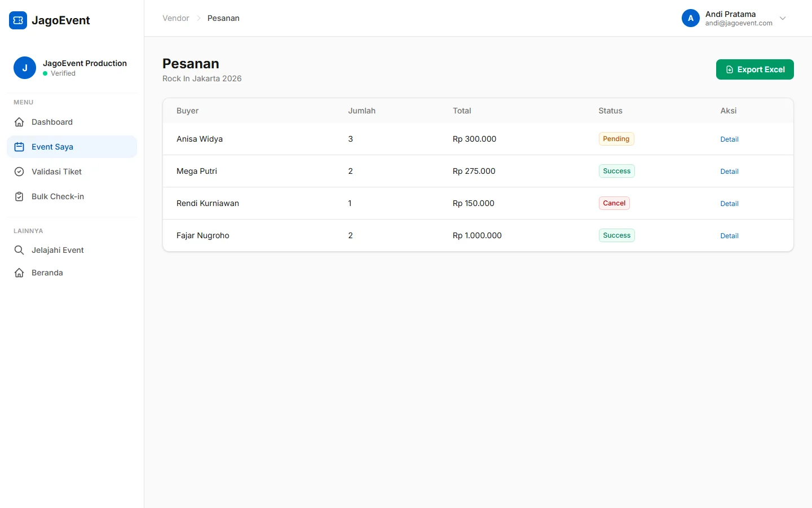
Task: Click the Jumlah column header
Action: click(361, 111)
